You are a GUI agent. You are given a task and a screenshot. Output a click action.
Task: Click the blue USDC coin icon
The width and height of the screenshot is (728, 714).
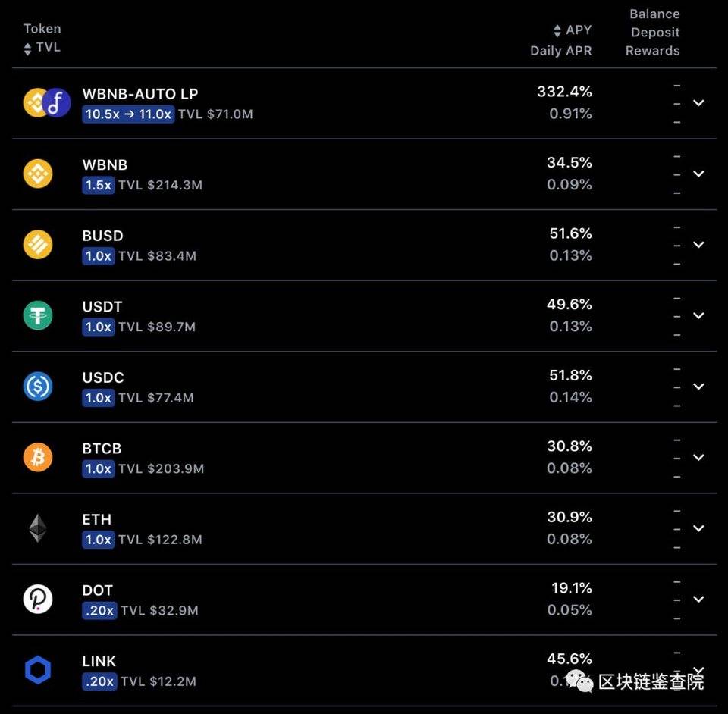pos(38,386)
